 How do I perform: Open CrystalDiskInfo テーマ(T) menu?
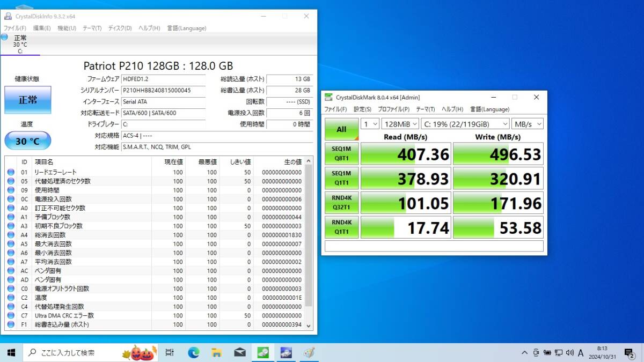coord(92,28)
